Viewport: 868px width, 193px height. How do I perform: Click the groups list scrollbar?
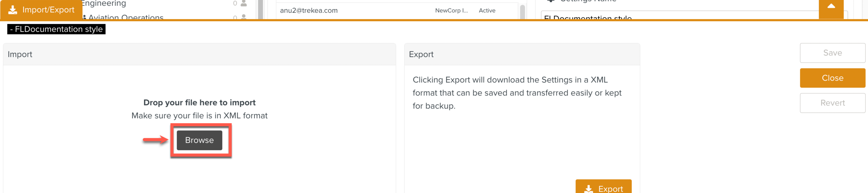click(x=260, y=10)
